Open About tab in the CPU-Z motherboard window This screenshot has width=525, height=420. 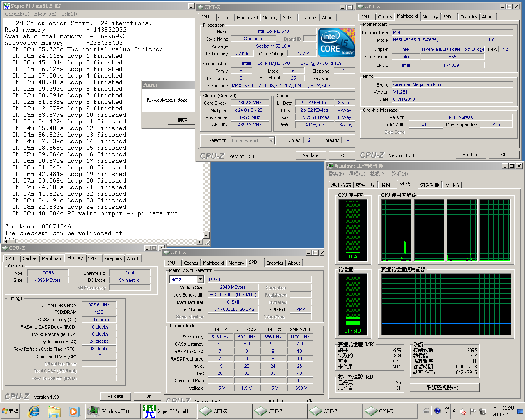[x=488, y=17]
